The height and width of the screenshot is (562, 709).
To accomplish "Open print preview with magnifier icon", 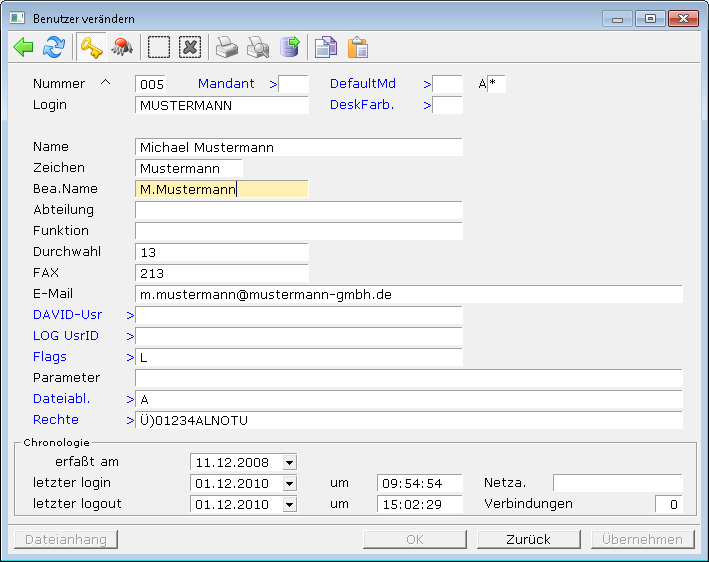I will [258, 47].
